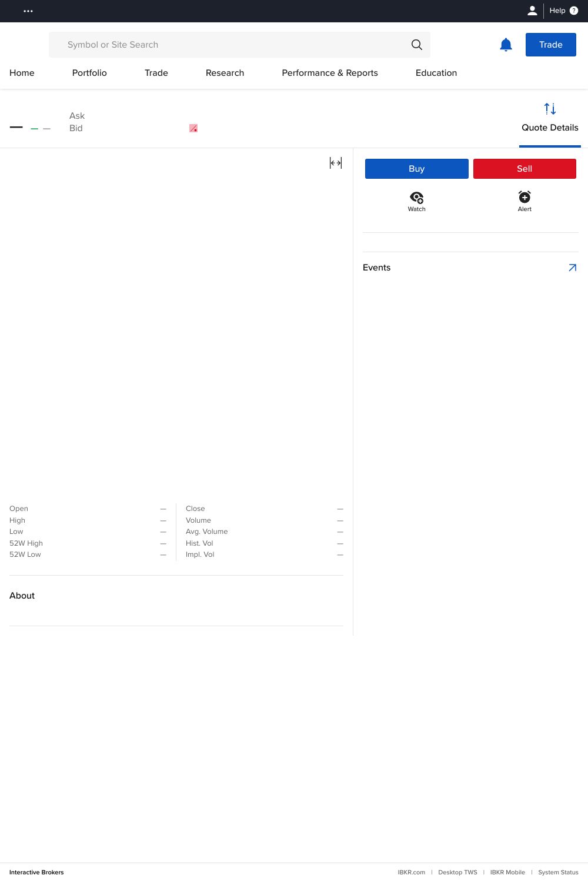Screen dimensions: 588x882
Task: Create an alert with Alert clock icon
Action: 524,197
